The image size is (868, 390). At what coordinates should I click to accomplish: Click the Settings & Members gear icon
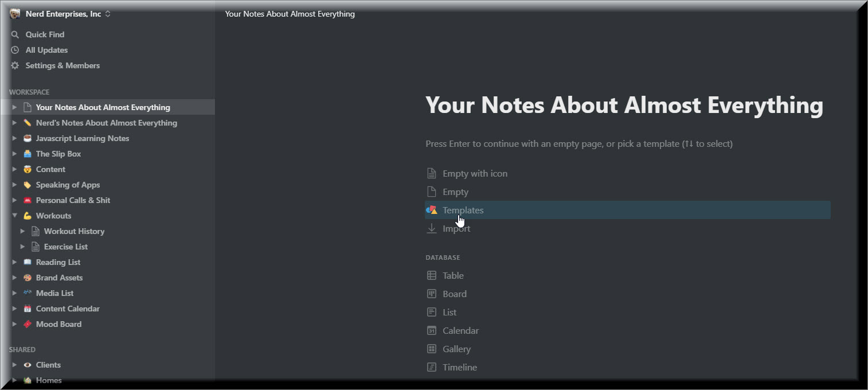pyautogui.click(x=15, y=65)
